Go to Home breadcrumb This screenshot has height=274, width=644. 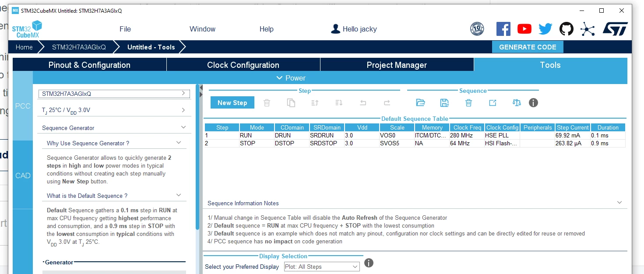click(24, 47)
